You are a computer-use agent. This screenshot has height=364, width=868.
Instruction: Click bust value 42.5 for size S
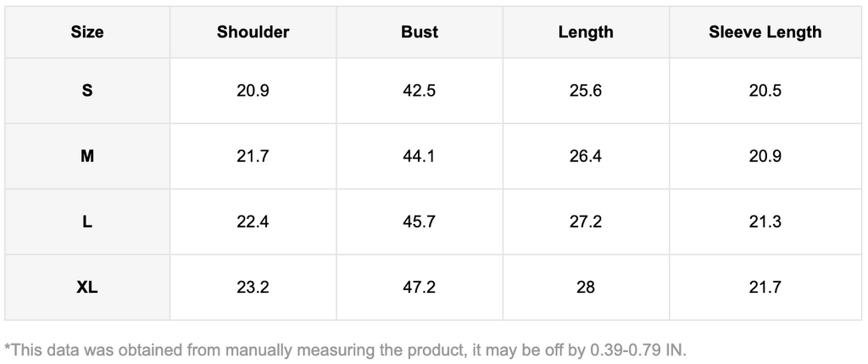pyautogui.click(x=420, y=90)
